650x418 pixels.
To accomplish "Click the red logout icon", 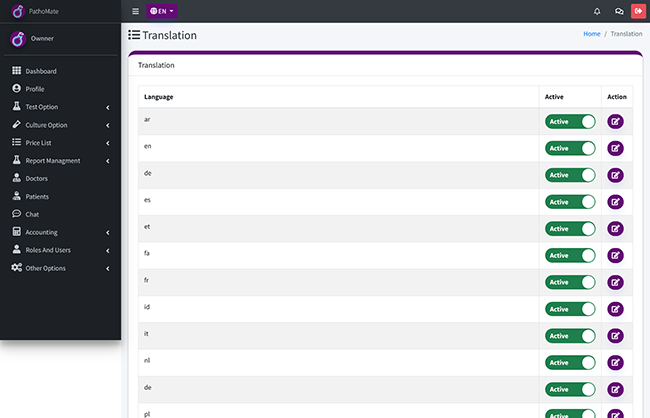I will click(638, 11).
